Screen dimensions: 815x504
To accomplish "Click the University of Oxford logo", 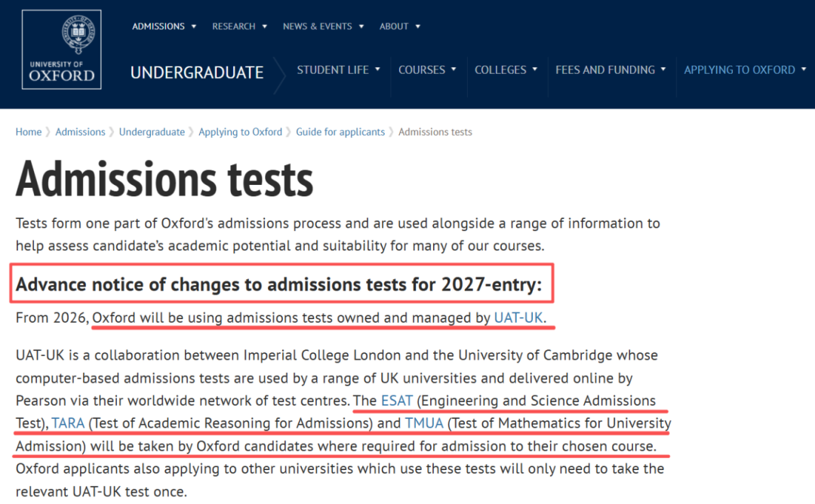I will pyautogui.click(x=62, y=51).
